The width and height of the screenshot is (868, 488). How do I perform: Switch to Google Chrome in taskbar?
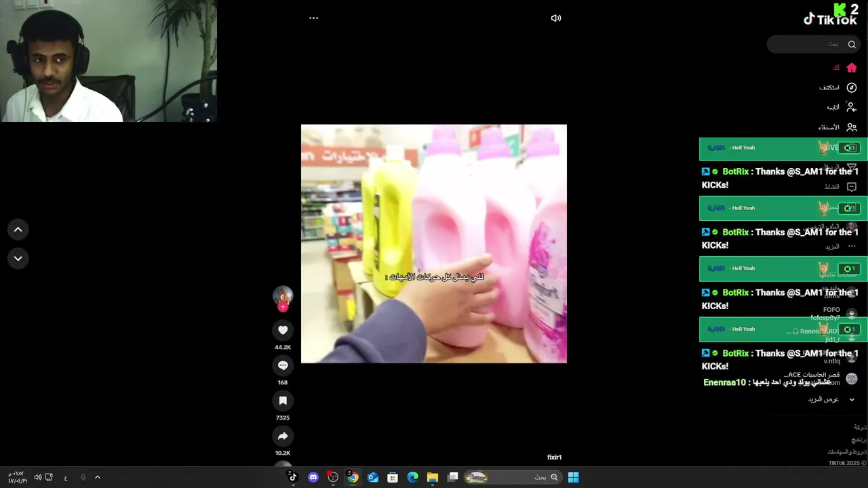(x=353, y=477)
